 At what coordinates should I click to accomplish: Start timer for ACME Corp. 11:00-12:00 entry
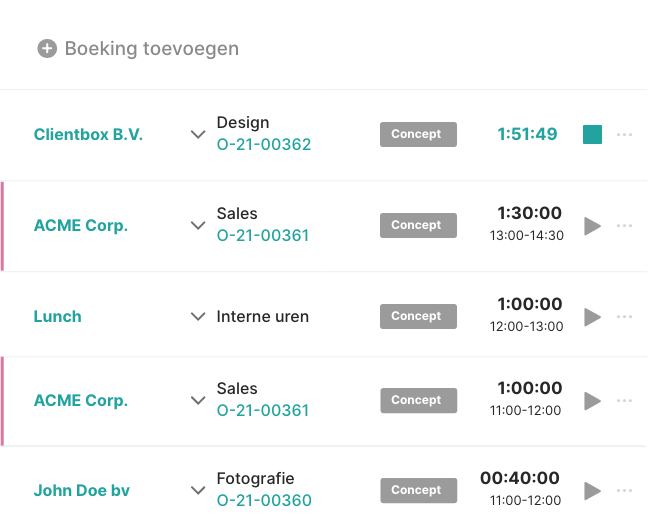coord(592,401)
